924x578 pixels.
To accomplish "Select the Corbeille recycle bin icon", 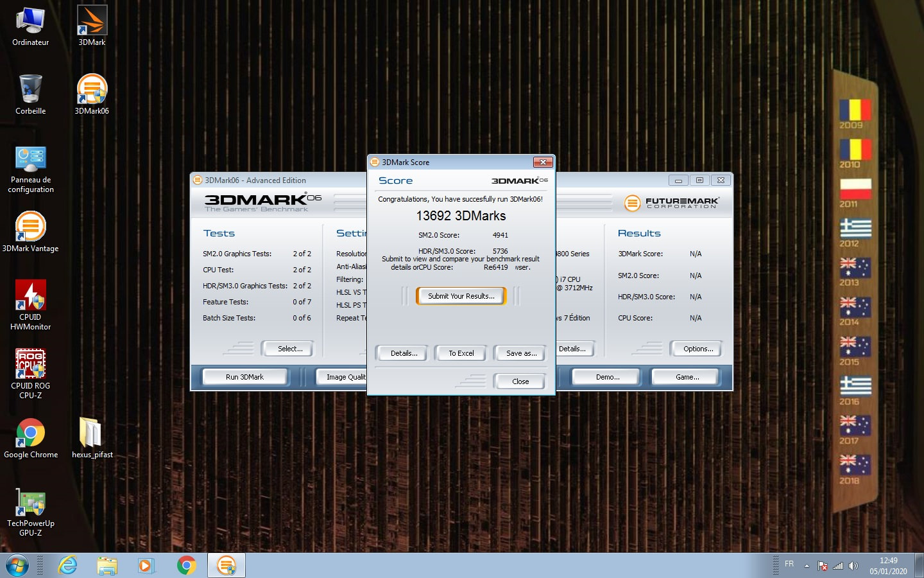I will point(30,95).
